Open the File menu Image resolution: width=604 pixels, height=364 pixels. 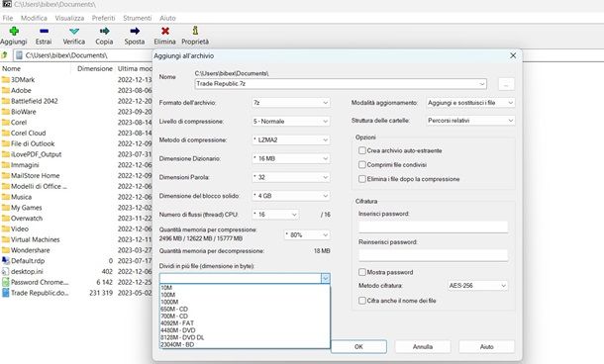pos(8,18)
